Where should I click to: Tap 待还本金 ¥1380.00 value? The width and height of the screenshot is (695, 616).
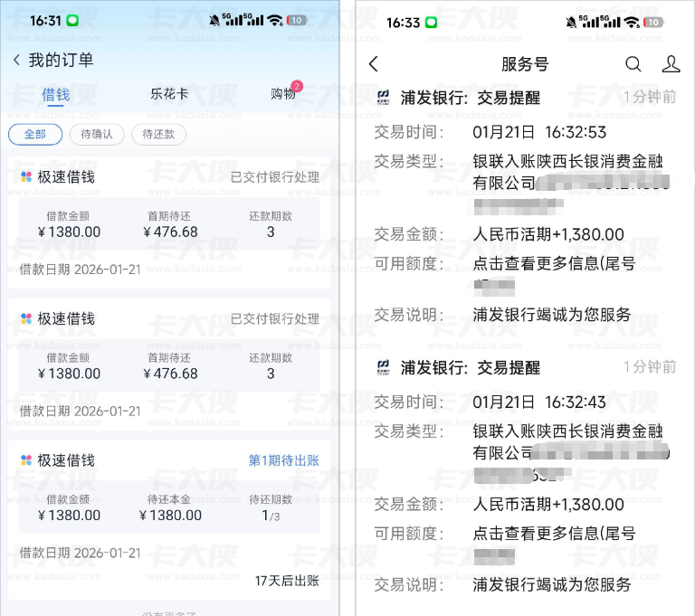170,516
